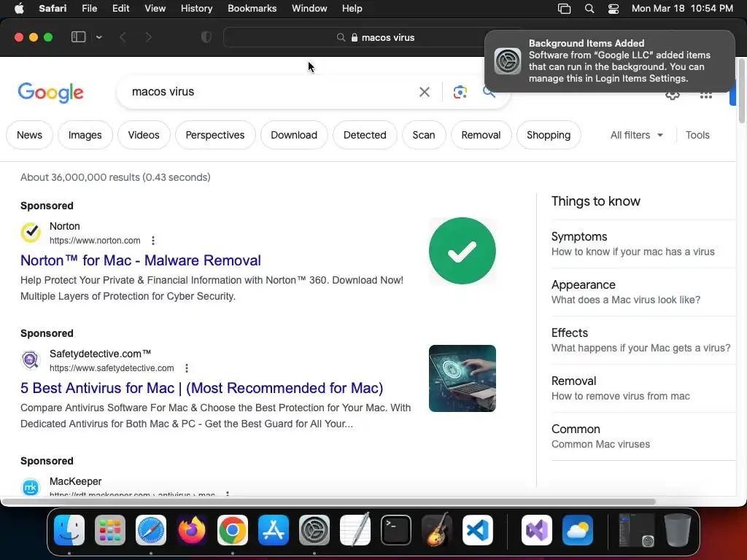Open Control Center in the menu bar
The height and width of the screenshot is (560, 747).
click(x=613, y=8)
